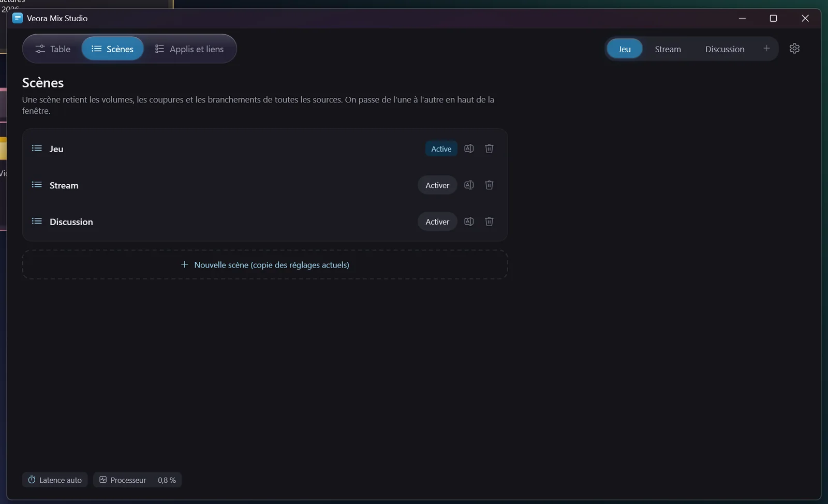Delete the Jeu scene

coord(489,149)
